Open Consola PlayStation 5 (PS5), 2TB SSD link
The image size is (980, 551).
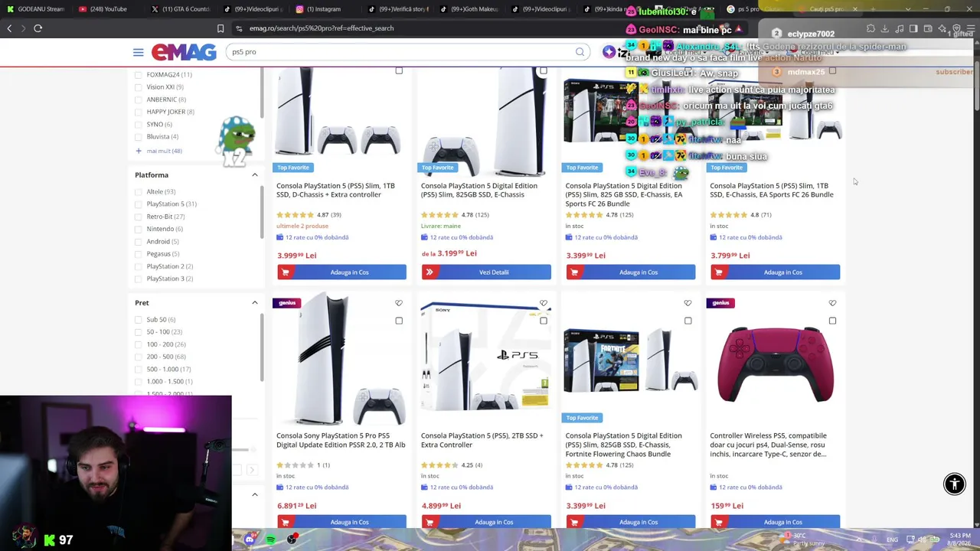pos(482,440)
